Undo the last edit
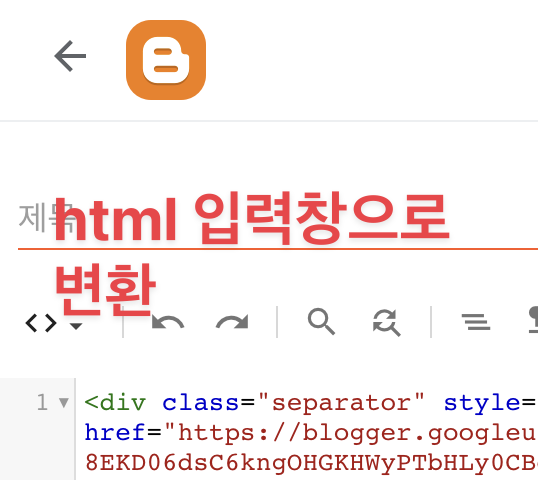Image resolution: width=538 pixels, height=480 pixels. pyautogui.click(x=168, y=322)
